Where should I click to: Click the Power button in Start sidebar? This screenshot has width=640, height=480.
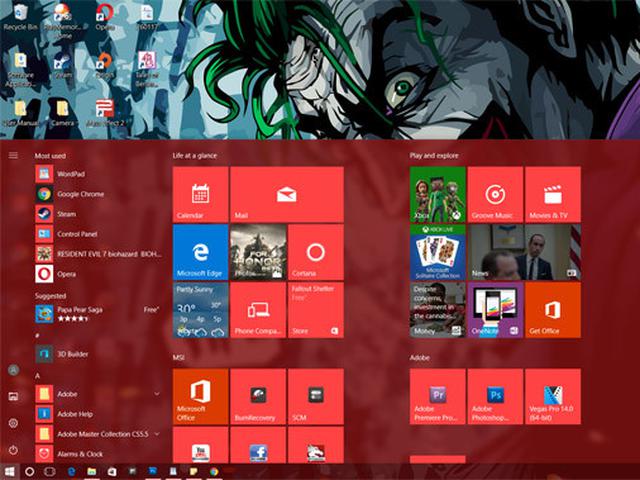(13, 450)
